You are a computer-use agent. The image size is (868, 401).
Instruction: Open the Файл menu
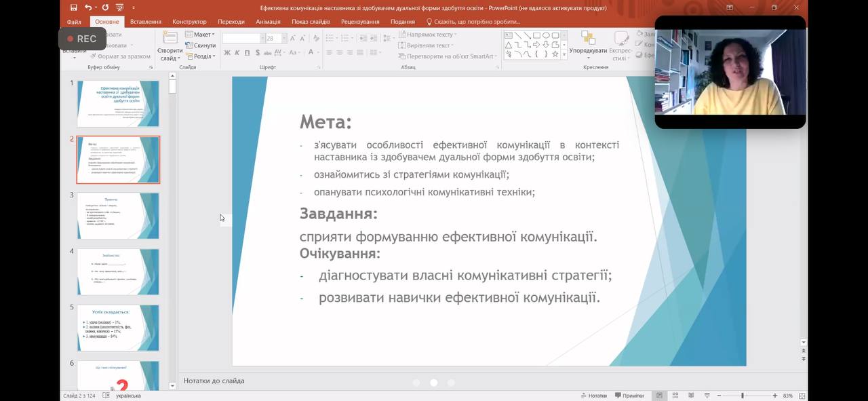[74, 22]
